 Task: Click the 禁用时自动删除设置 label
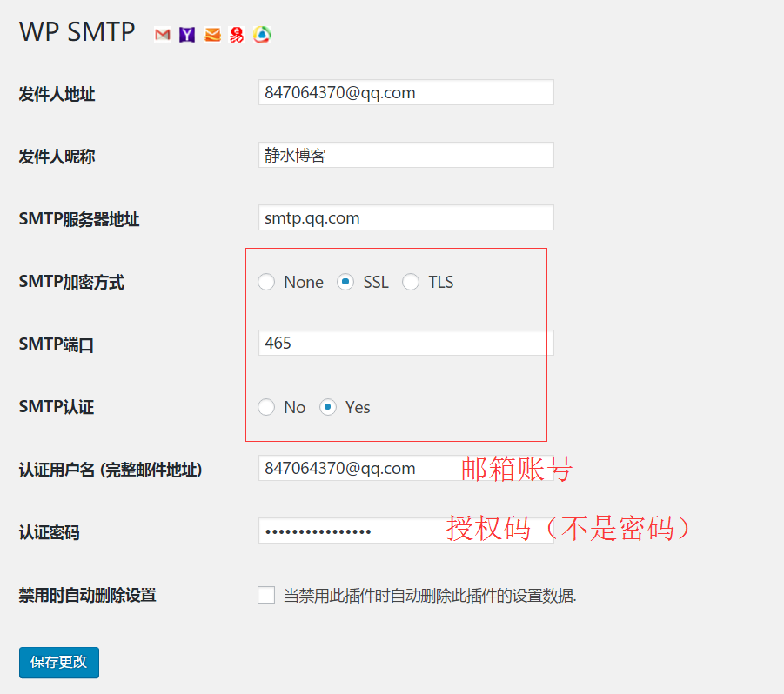click(x=88, y=595)
